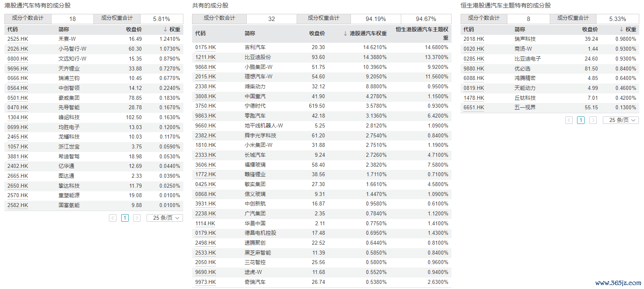Screen dimensions: 644x289
Task: Select page 1 below the 港股通汽车特有 table
Action: (125, 218)
